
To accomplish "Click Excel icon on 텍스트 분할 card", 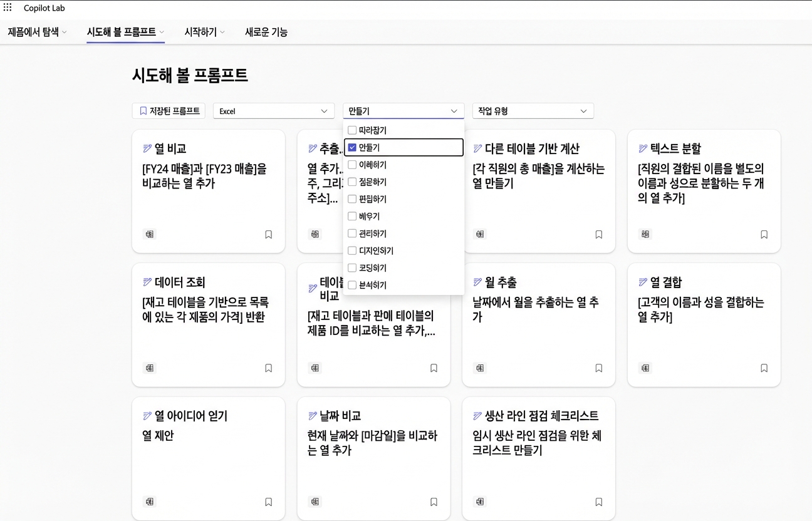I will [645, 234].
